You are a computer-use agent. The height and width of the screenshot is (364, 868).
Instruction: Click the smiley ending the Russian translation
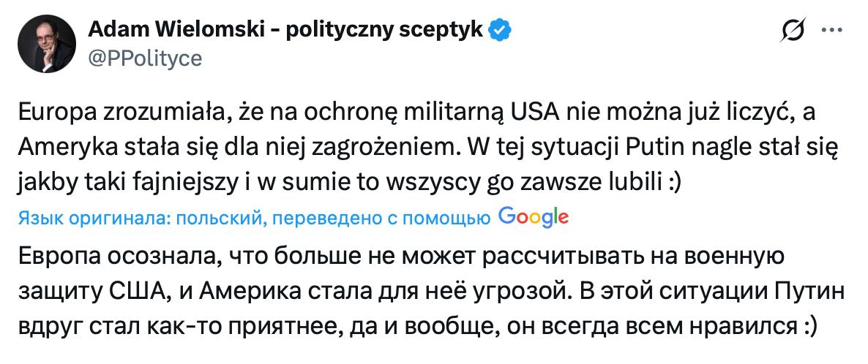pyautogui.click(x=805, y=324)
